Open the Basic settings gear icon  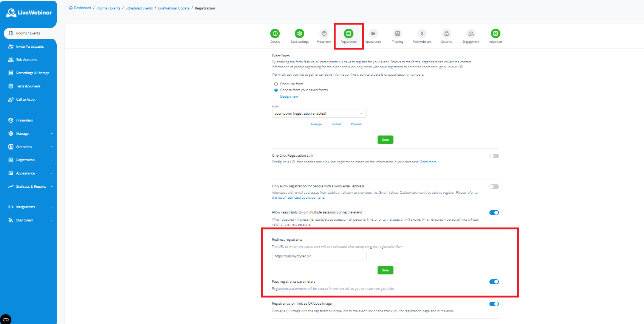[x=299, y=34]
